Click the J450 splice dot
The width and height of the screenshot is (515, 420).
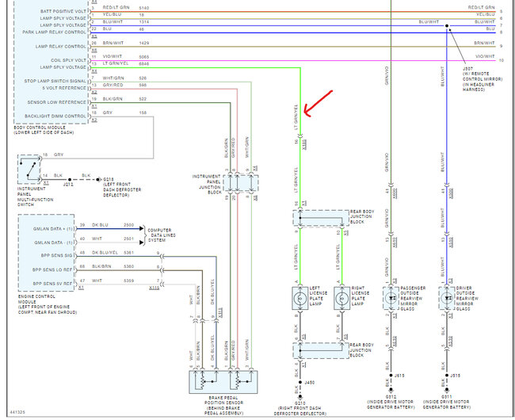[x=299, y=382]
